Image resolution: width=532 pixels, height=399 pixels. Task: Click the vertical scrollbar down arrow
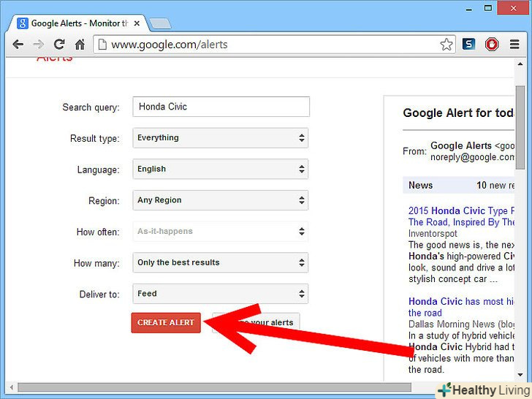coord(520,375)
